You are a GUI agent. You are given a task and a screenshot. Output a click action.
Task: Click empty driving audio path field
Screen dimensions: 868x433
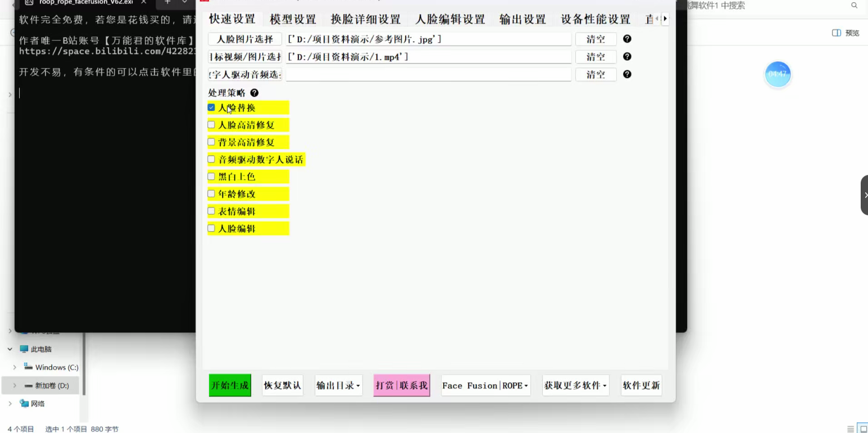pyautogui.click(x=429, y=74)
